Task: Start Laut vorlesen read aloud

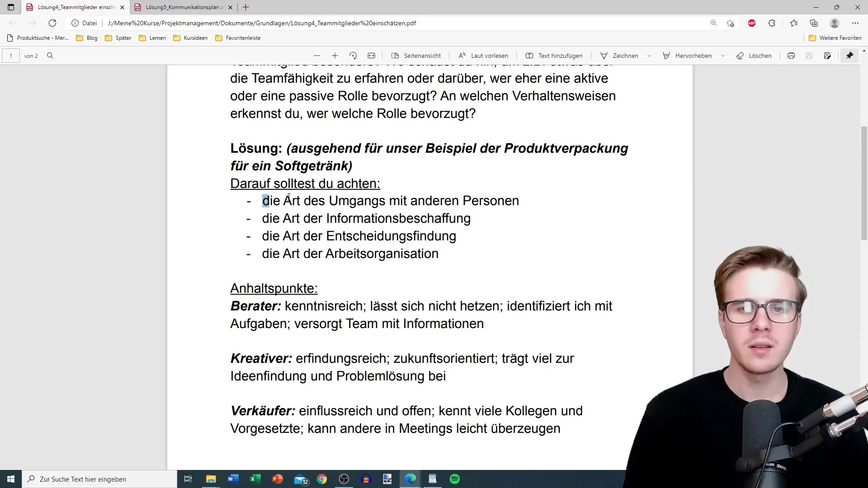Action: coord(483,56)
